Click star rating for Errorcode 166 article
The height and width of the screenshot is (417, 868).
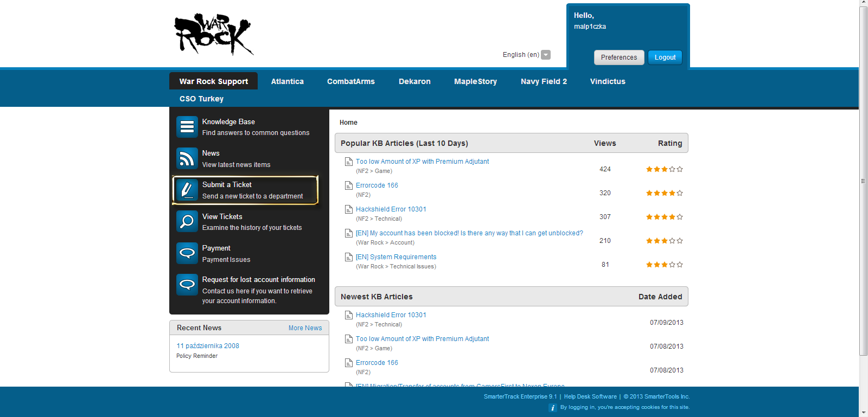point(665,193)
